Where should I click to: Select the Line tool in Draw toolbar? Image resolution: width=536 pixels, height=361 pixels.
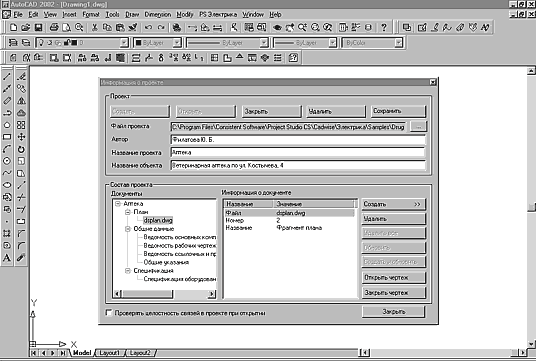click(x=7, y=77)
